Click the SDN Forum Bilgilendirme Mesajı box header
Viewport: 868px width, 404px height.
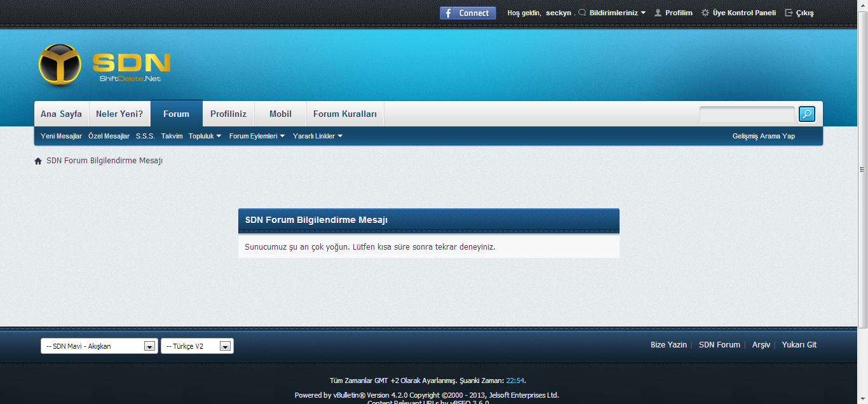coord(429,220)
